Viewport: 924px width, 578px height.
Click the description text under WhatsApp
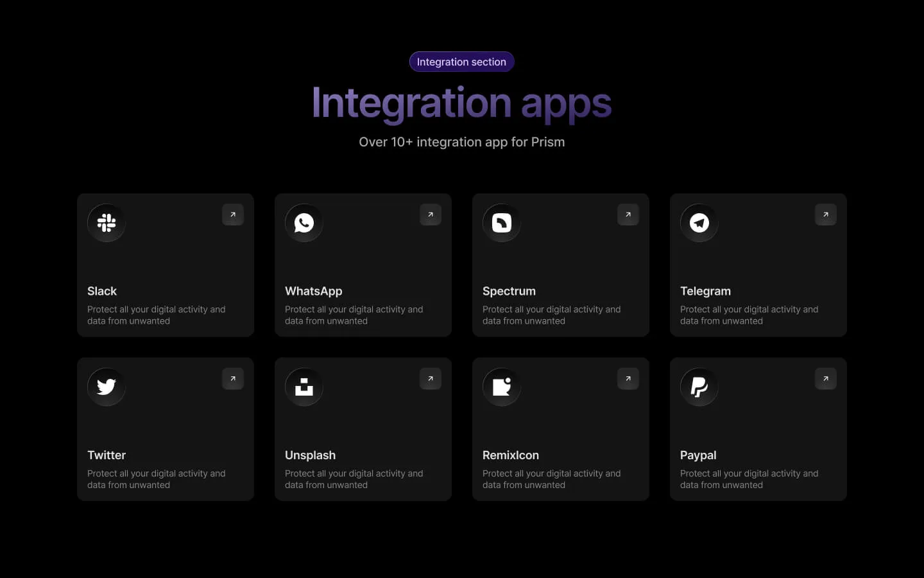point(354,315)
